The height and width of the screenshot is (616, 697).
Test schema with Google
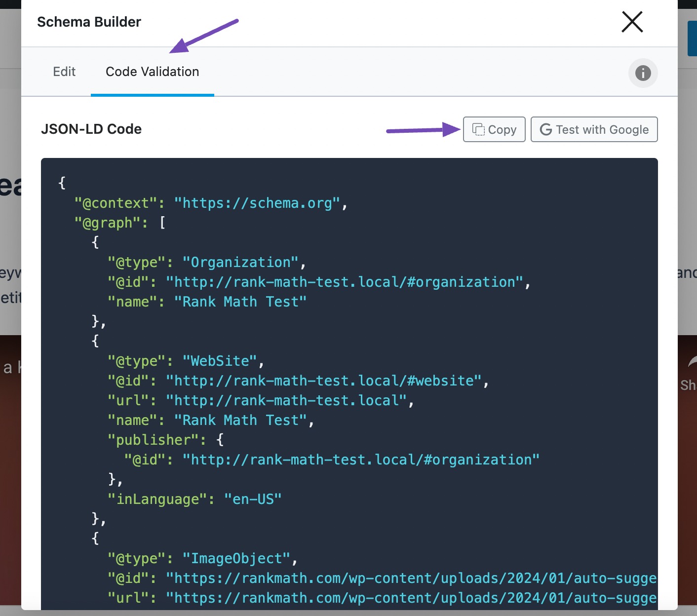click(594, 129)
